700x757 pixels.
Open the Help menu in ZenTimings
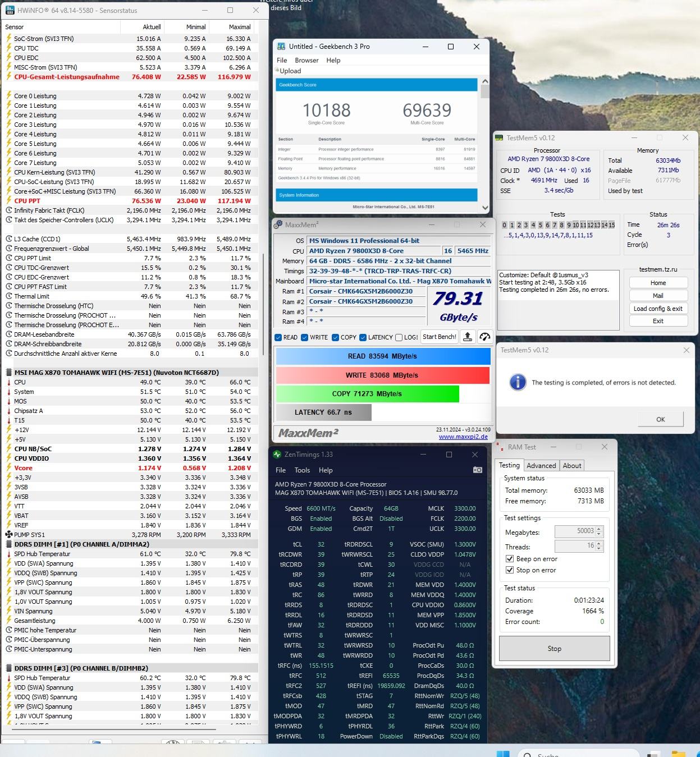tap(326, 470)
